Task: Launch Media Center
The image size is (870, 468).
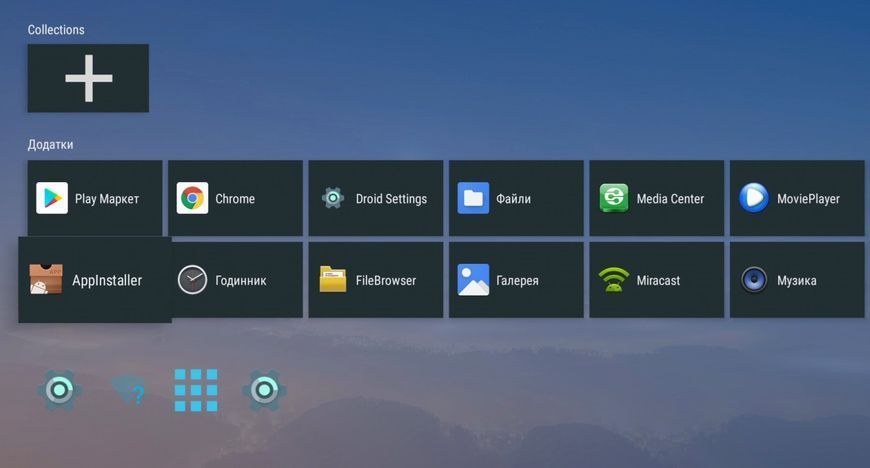Action: (656, 198)
